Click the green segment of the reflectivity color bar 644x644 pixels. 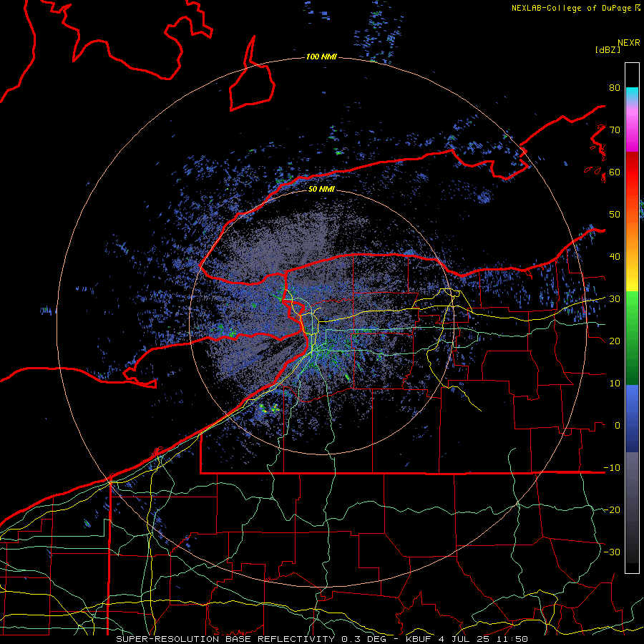[632, 338]
